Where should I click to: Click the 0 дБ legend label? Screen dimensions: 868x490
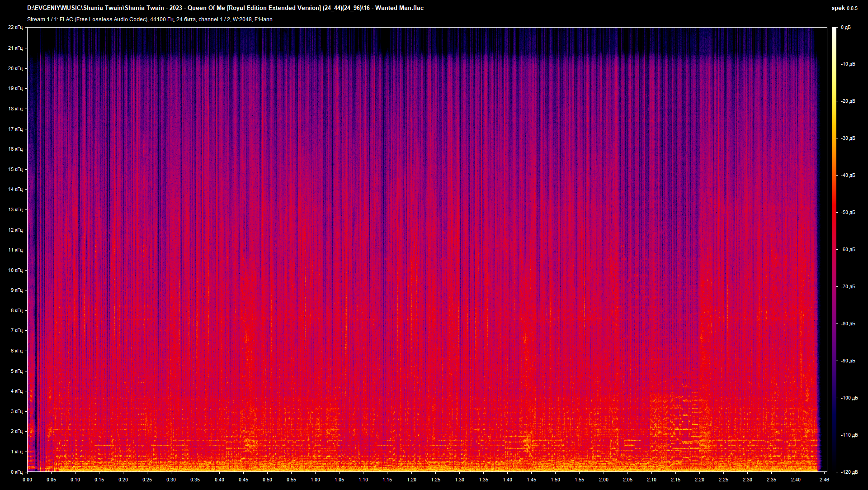tap(845, 28)
